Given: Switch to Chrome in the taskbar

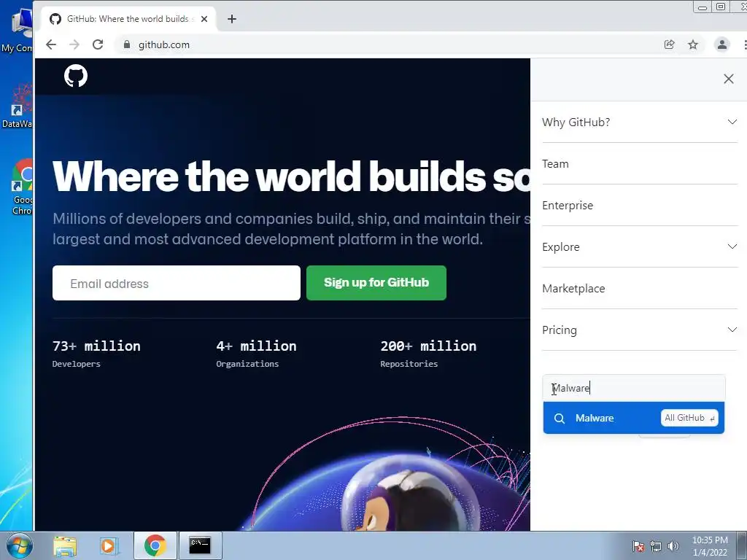Looking at the screenshot, I should pyautogui.click(x=155, y=545).
